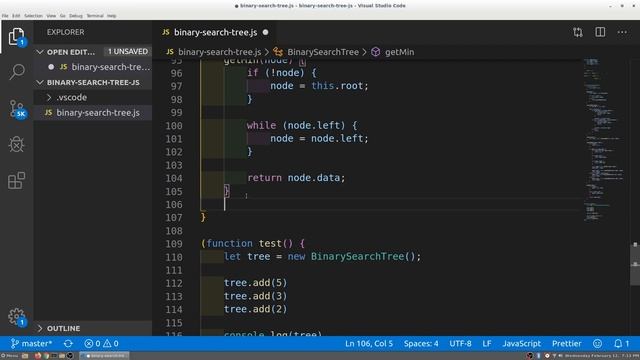This screenshot has width=640, height=360.
Task: Open the Help menu
Action: tap(112, 16)
